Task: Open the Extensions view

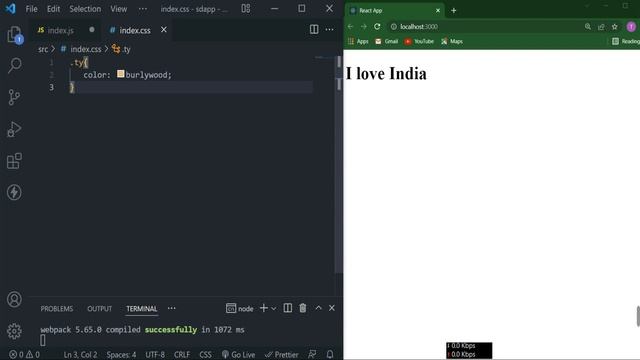Action: 14,161
